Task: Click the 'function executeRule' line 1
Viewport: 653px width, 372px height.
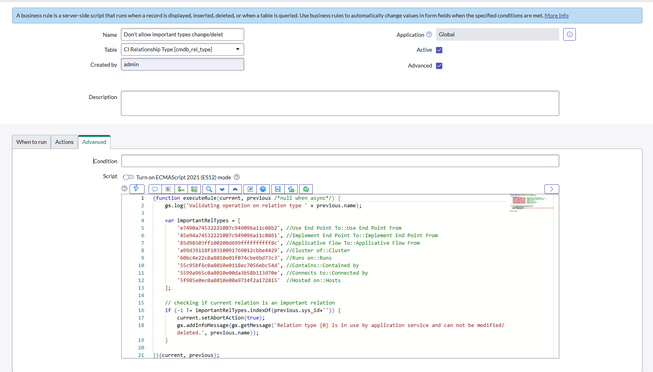Action: coord(247,198)
